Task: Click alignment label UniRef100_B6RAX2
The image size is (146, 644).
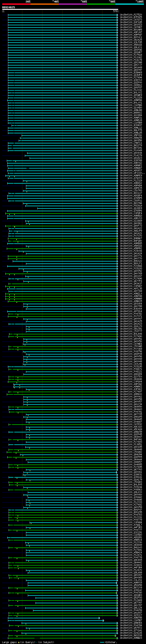Action: click(x=131, y=113)
